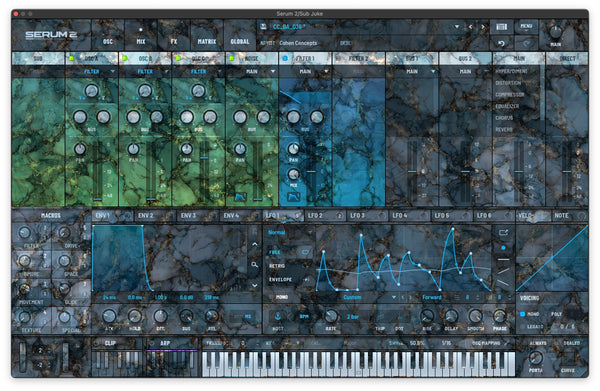Switch to the GLOBAL page tab
The image size is (600, 391).
pyautogui.click(x=240, y=36)
